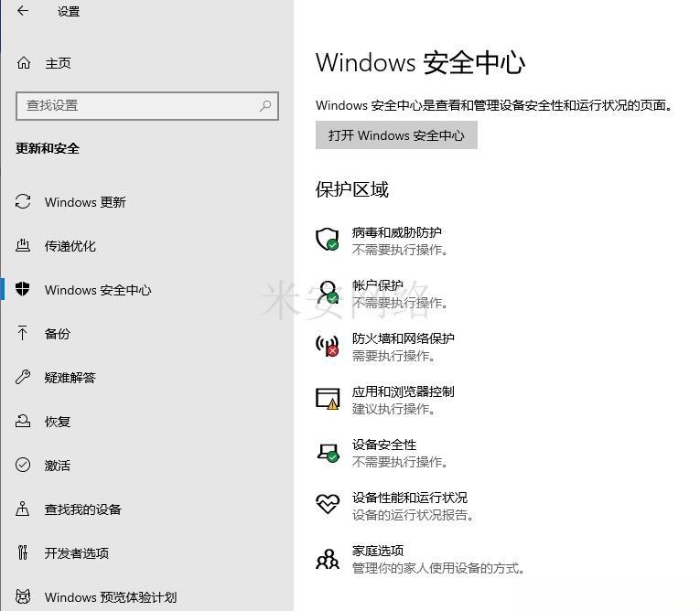Click the upward arrow icon for 备份
This screenshot has width=700, height=611.
coord(22,333)
